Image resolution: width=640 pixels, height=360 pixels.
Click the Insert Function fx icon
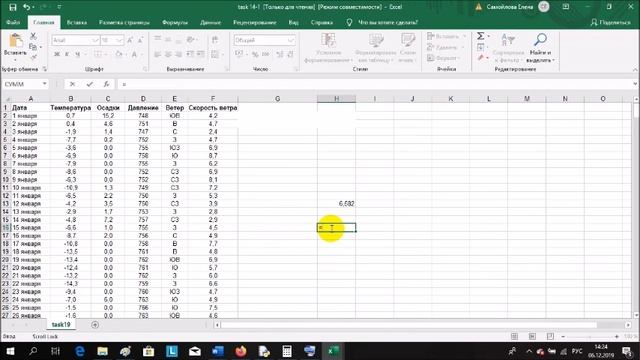pos(106,84)
